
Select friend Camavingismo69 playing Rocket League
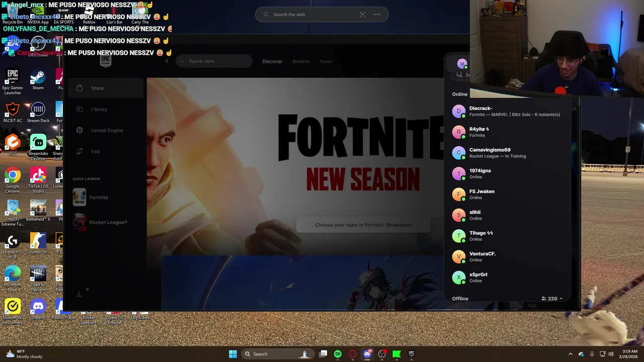point(507,153)
